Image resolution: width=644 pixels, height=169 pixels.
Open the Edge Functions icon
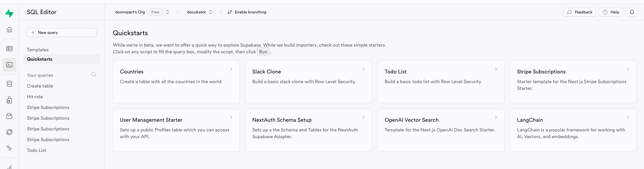coord(9,132)
